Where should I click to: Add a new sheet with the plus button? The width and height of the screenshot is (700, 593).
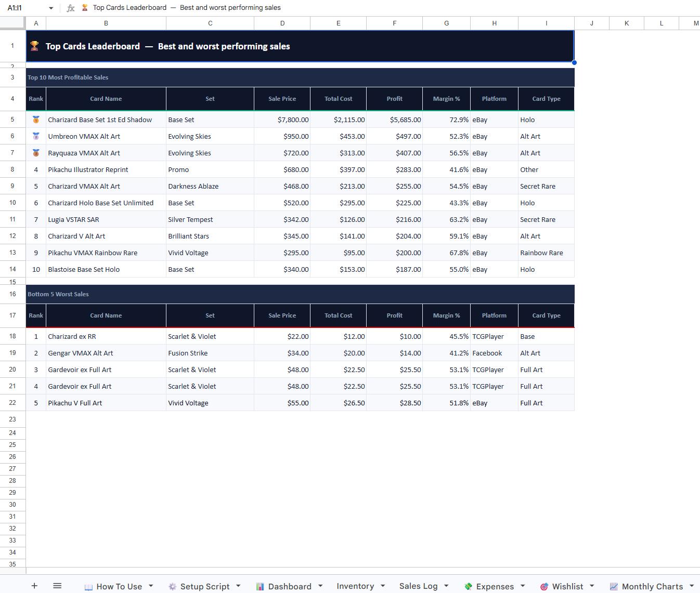tap(34, 586)
